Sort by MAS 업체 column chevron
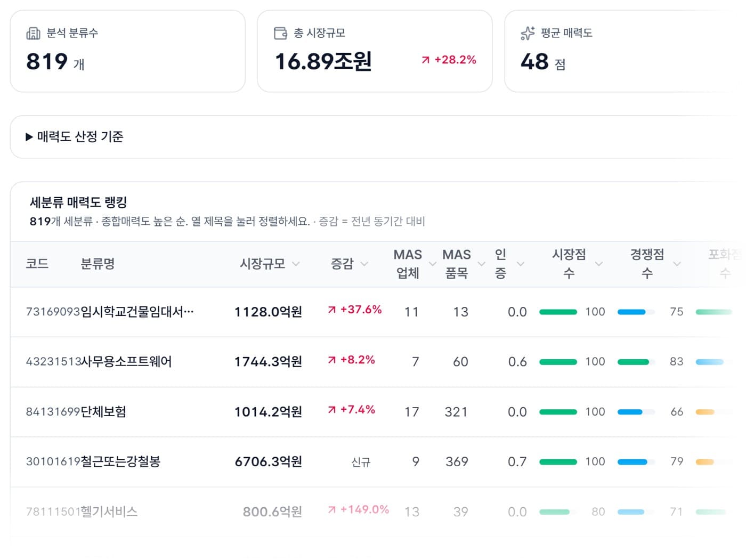 pyautogui.click(x=433, y=264)
